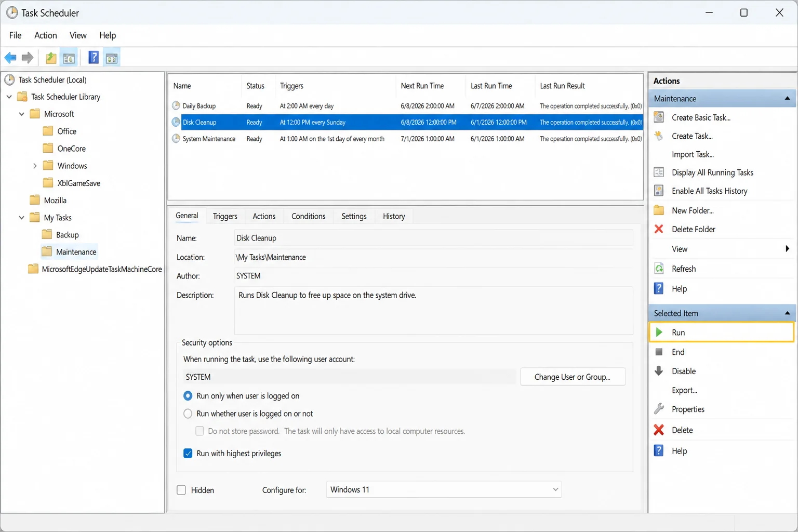Click the green Run play icon

[659, 332]
